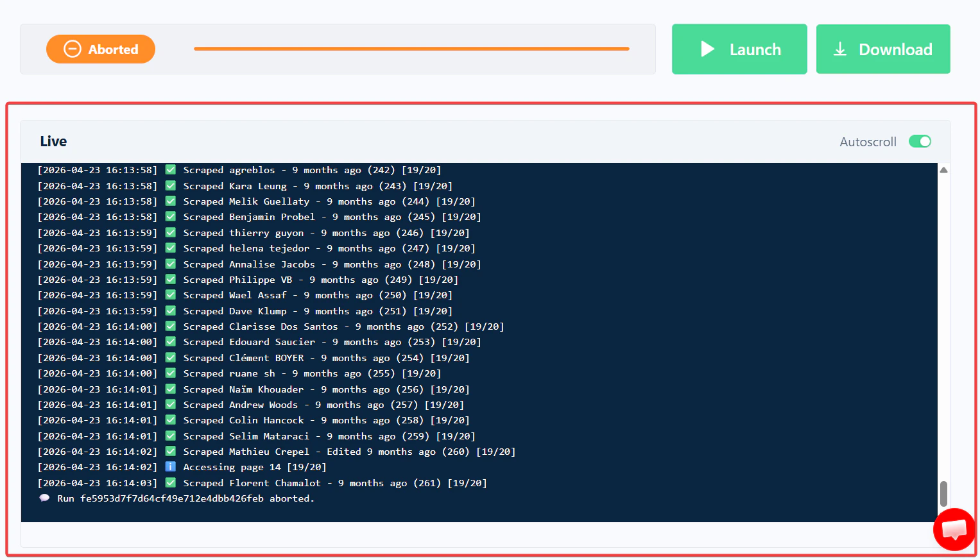Click the minus circle icon in Aborted
Viewport: 980px width, 560px height.
coord(73,49)
